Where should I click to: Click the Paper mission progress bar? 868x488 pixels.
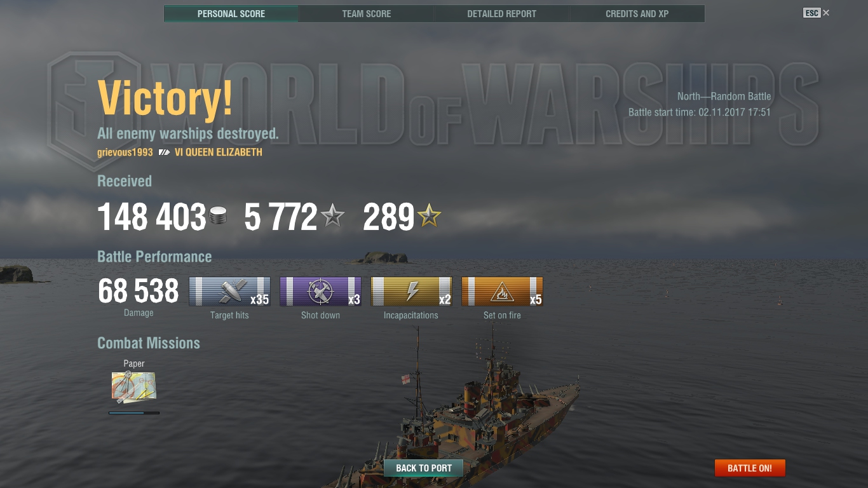click(x=134, y=413)
